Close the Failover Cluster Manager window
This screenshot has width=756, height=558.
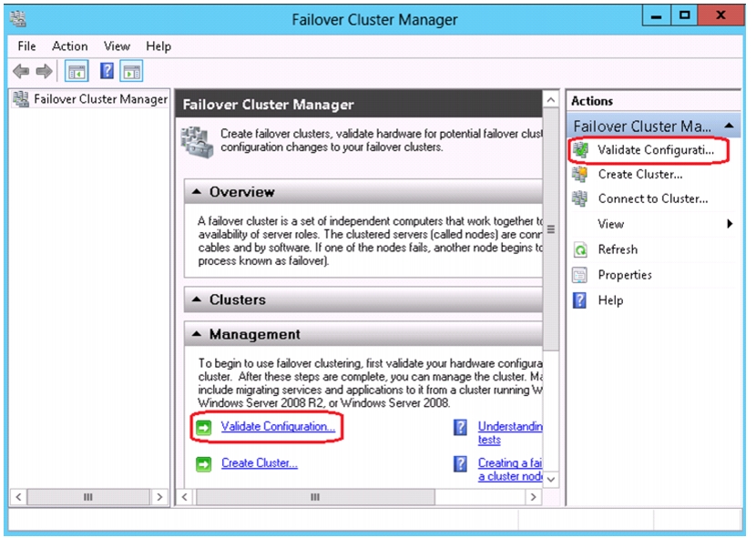(x=720, y=15)
